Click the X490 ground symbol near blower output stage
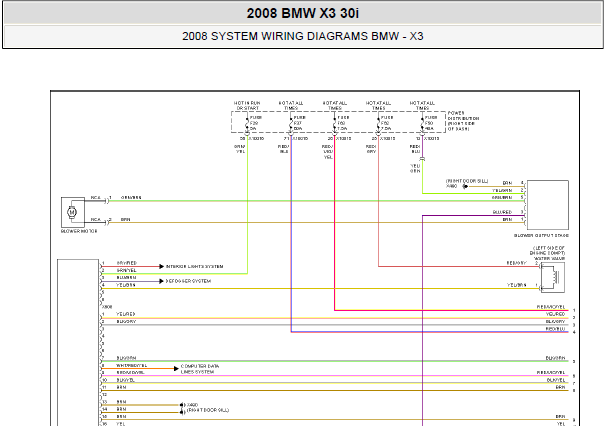This screenshot has height=426, width=608. pos(465,186)
